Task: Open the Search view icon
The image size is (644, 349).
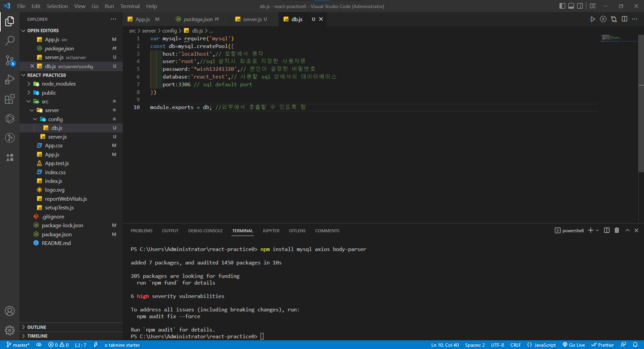Action: pos(10,41)
